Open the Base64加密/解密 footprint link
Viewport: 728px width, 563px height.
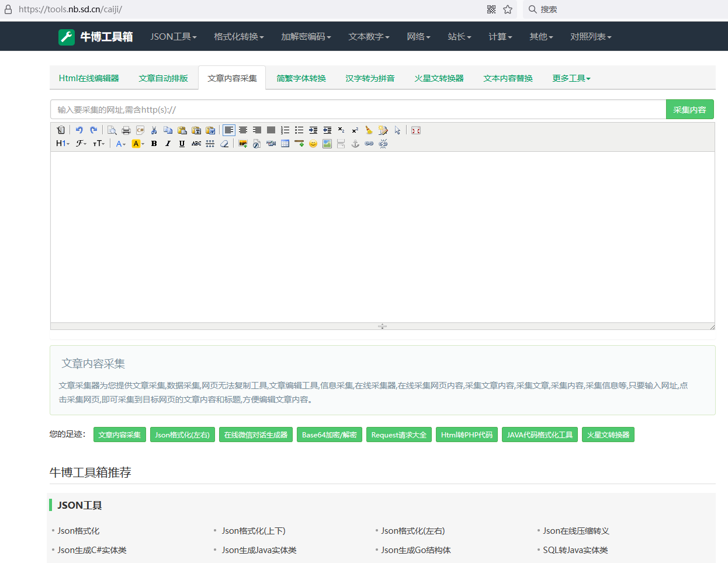pyautogui.click(x=329, y=435)
